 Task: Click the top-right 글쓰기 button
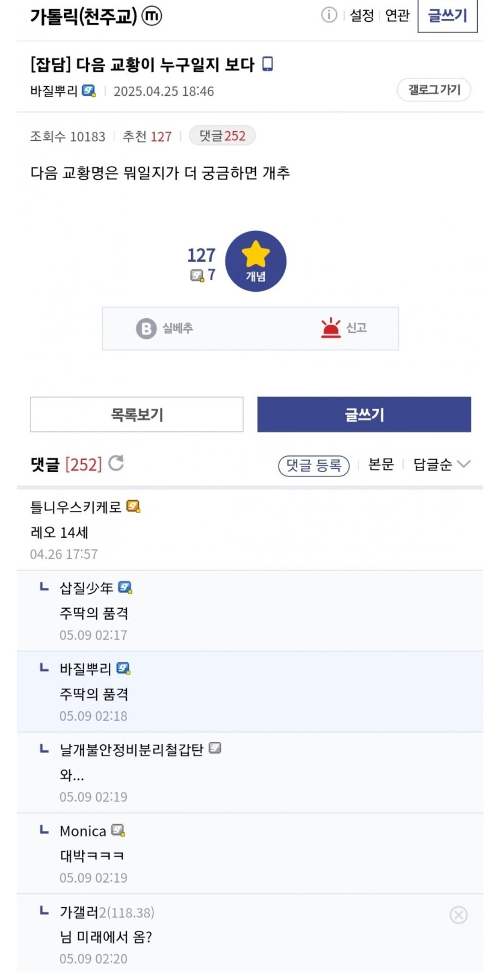point(447,16)
